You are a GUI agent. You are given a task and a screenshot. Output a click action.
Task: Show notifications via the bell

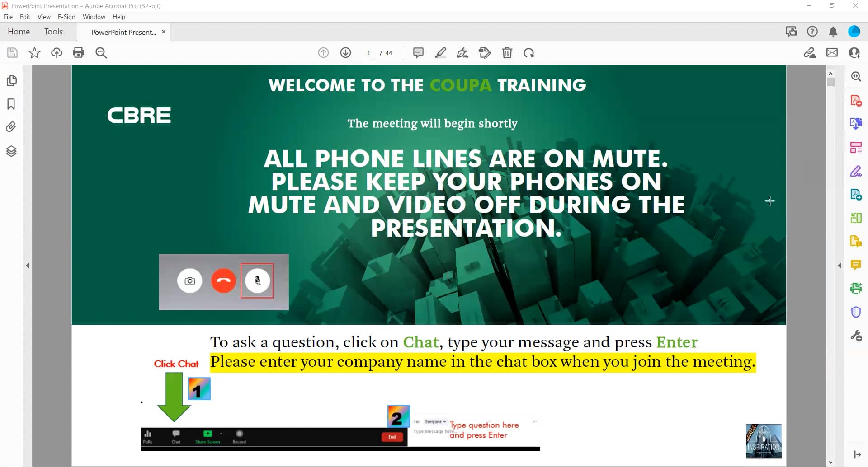[x=832, y=31]
